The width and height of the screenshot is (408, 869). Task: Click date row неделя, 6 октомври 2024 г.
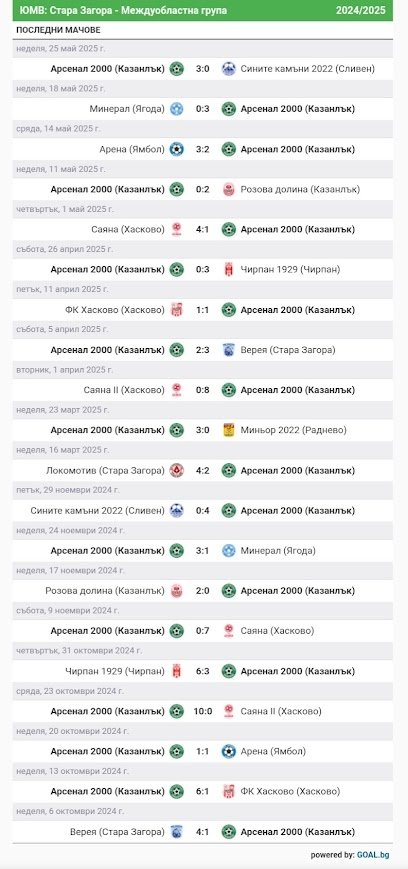203,811
